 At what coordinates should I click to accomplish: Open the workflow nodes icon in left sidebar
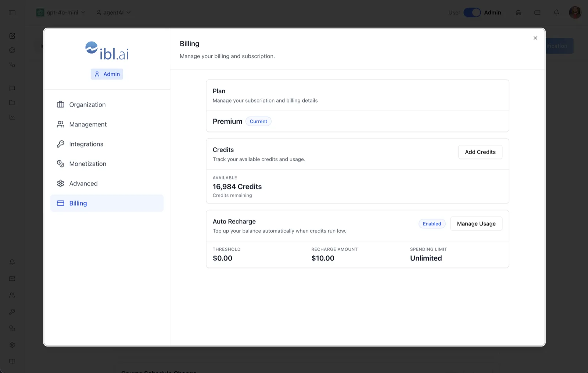pyautogui.click(x=12, y=64)
